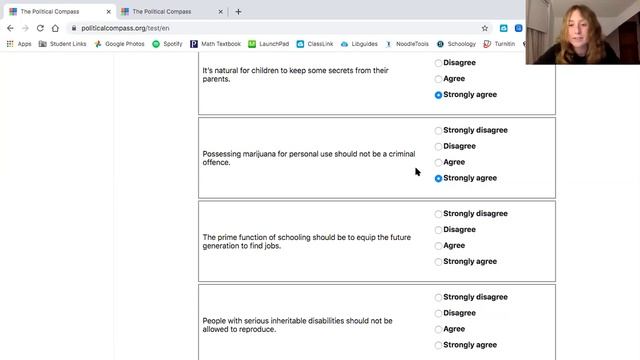Select Strongly disagree for marijuana possession question
The width and height of the screenshot is (640, 360).
tap(438, 131)
